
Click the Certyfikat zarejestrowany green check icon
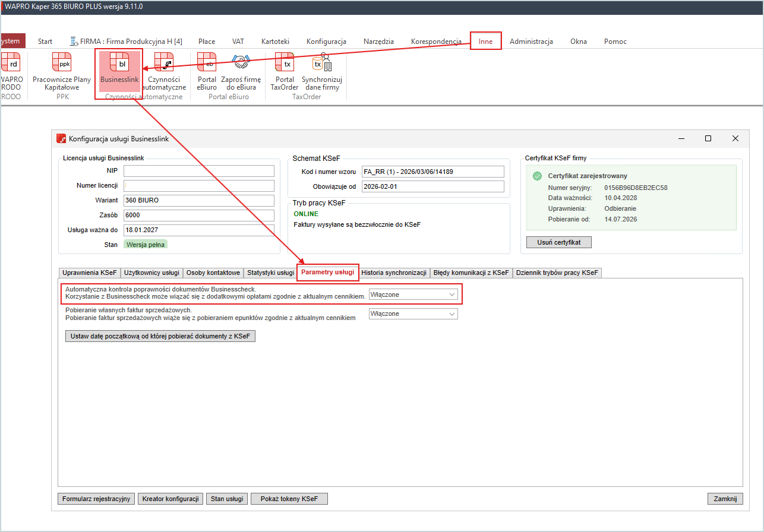point(537,176)
